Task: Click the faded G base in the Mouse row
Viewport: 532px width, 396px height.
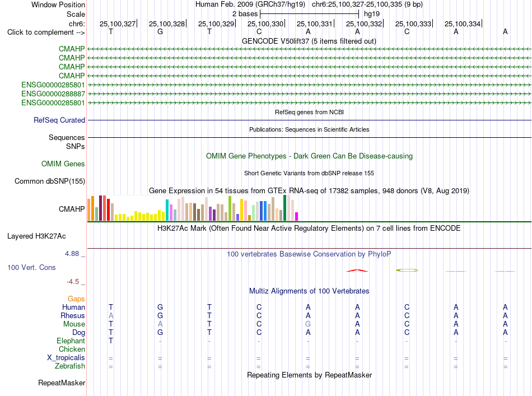Action: (x=308, y=324)
